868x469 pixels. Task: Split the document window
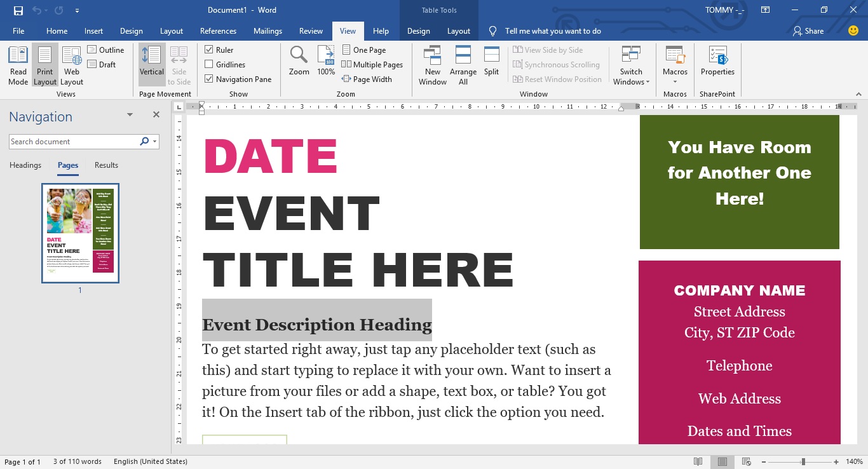(491, 60)
